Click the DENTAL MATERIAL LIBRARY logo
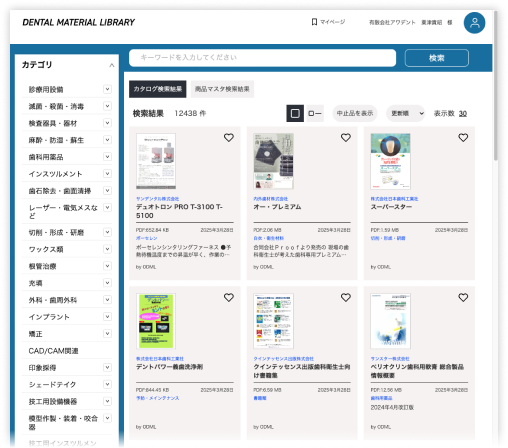 tap(78, 22)
